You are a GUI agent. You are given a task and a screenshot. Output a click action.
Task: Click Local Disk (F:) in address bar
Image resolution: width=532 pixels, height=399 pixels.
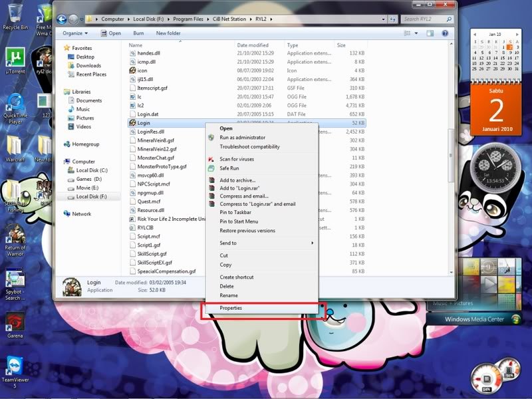(148, 19)
